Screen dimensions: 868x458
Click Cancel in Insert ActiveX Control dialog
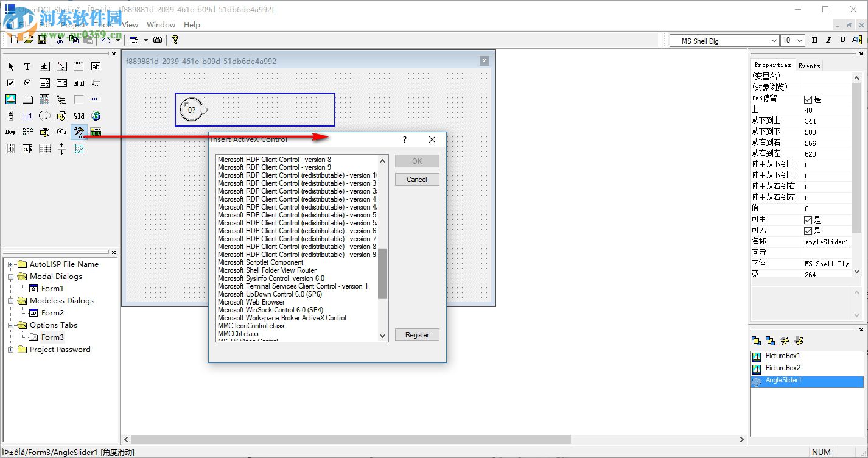(x=417, y=179)
